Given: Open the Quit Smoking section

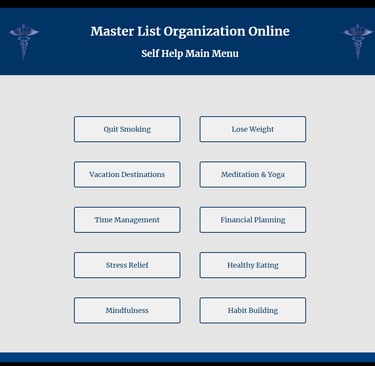Looking at the screenshot, I should click(x=127, y=129).
